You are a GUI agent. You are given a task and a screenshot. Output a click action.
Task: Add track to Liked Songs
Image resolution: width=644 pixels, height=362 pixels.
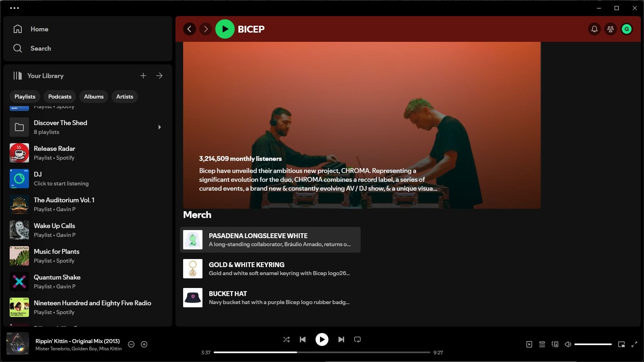click(144, 344)
